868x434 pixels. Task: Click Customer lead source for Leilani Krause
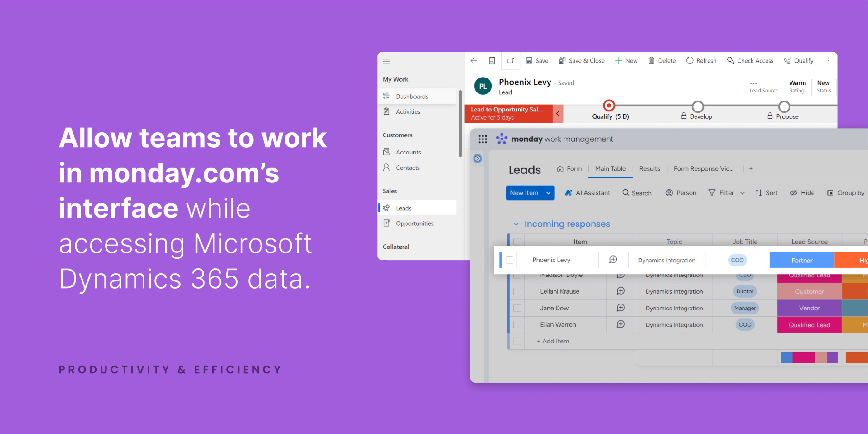(809, 291)
